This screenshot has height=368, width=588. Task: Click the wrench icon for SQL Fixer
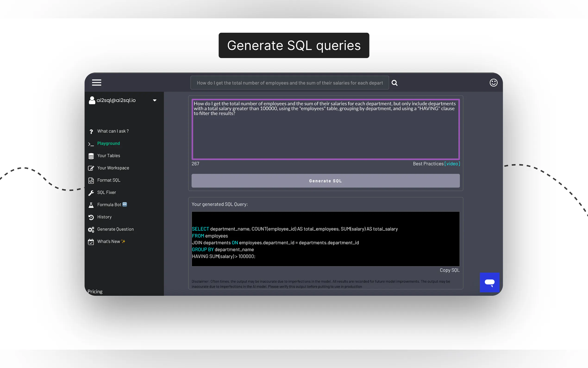(91, 193)
